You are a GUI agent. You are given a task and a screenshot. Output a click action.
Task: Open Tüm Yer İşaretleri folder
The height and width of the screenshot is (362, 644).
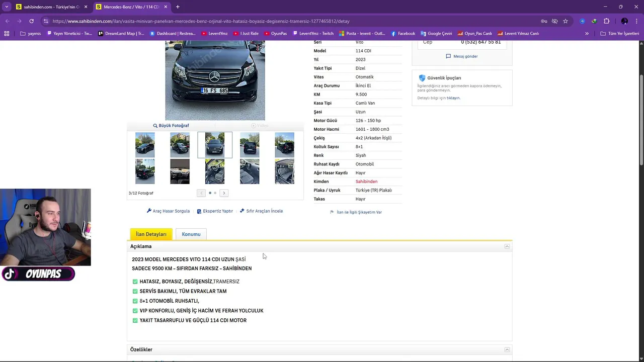pos(620,33)
